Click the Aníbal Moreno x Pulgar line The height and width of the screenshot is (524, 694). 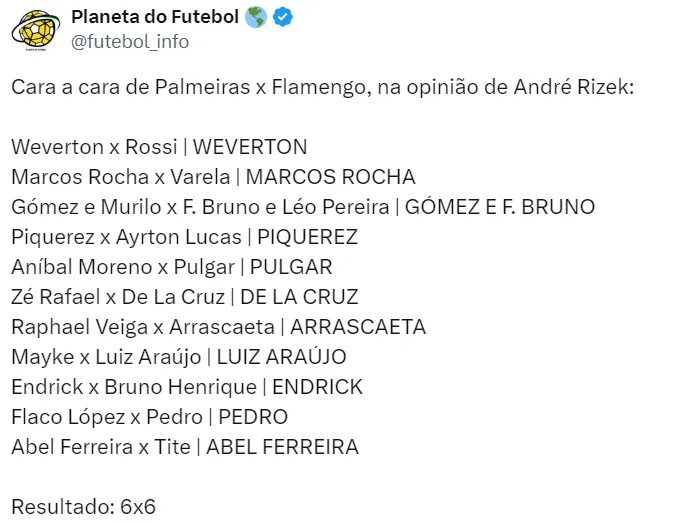coord(171,267)
